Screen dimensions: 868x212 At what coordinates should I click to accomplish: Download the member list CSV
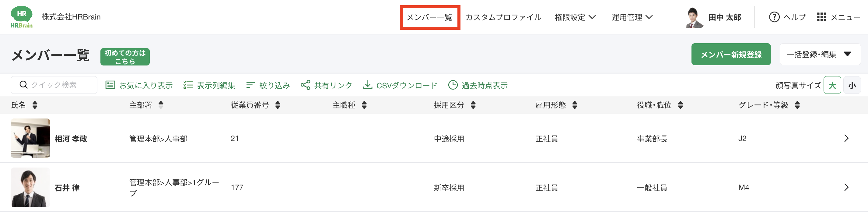click(400, 85)
